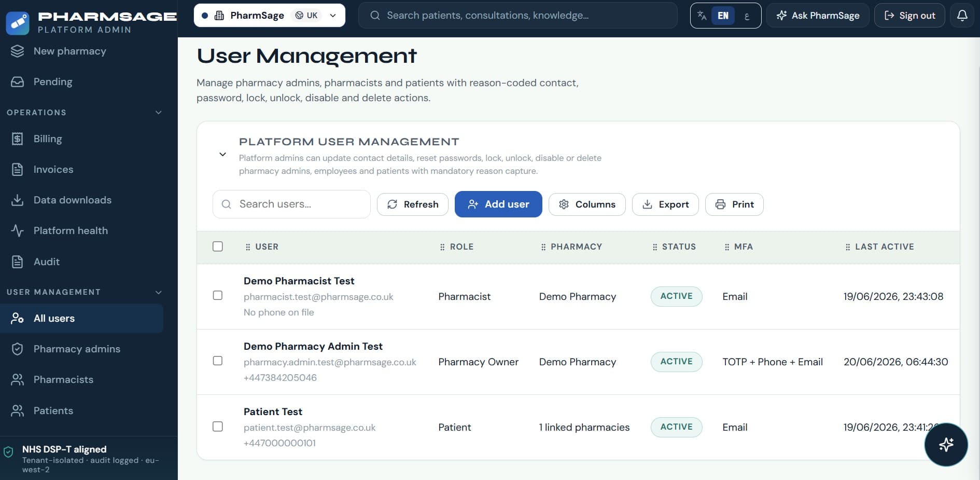Click the Invoices document icon
The width and height of the screenshot is (980, 480).
point(18,169)
